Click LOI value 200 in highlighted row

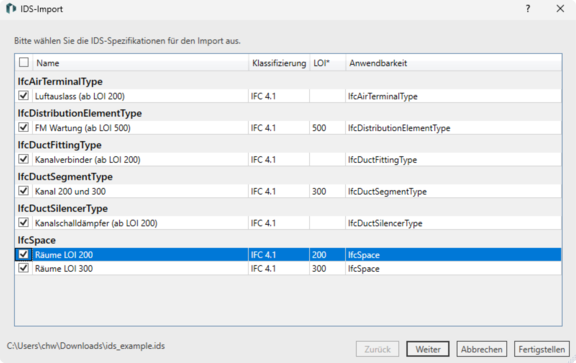[319, 255]
